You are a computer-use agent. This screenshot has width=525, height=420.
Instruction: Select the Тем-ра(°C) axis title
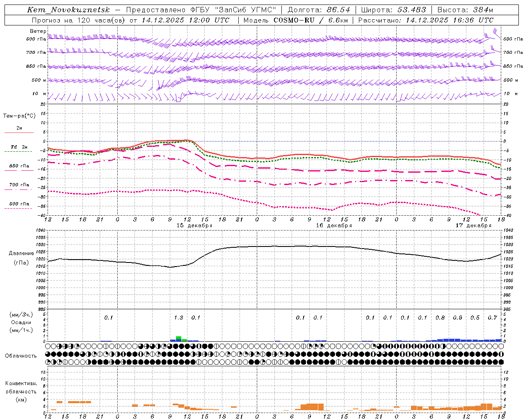(19, 116)
